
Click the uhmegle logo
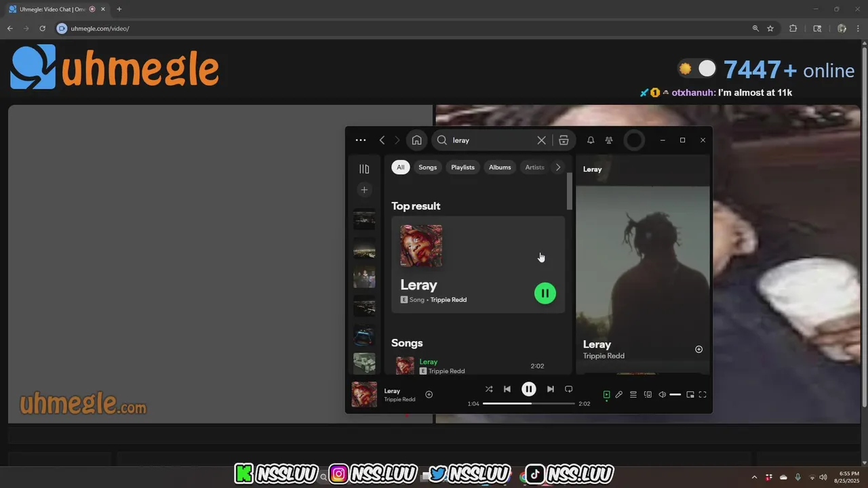click(115, 67)
